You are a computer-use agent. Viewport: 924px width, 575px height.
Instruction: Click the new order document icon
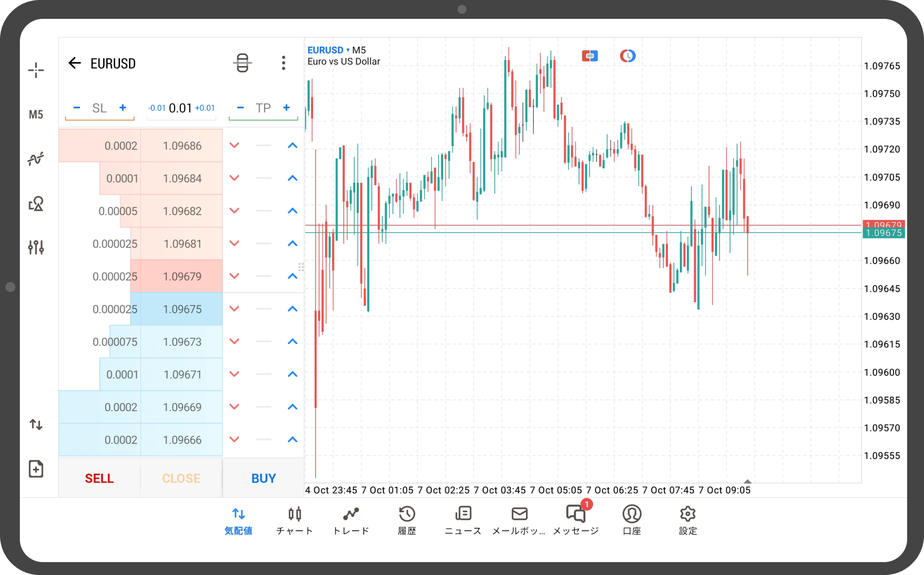36,469
